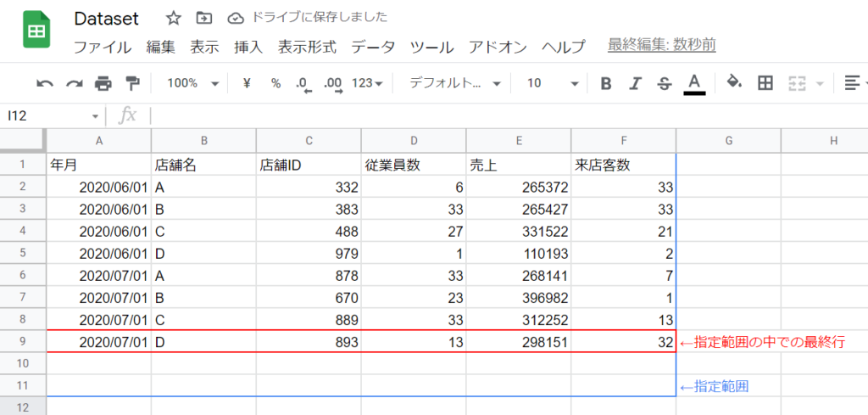Click the 最終編集: 数秒前 link
The width and height of the screenshot is (868, 415).
[661, 45]
